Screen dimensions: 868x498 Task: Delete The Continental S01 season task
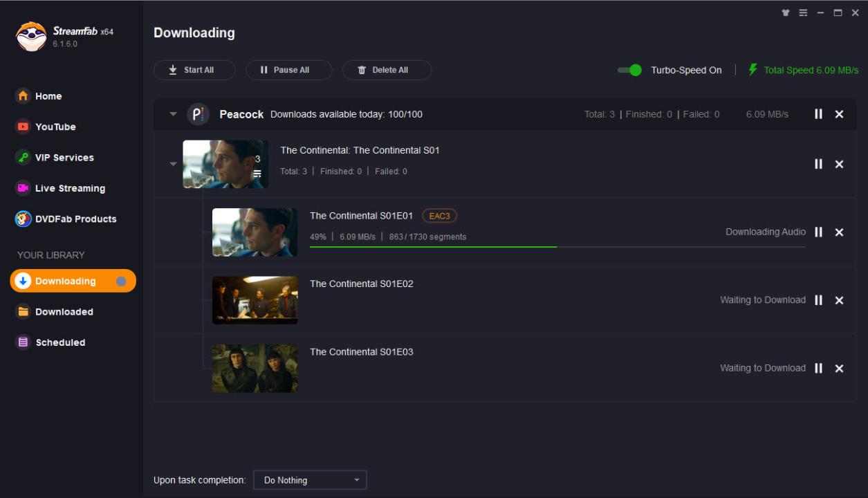[x=839, y=164]
